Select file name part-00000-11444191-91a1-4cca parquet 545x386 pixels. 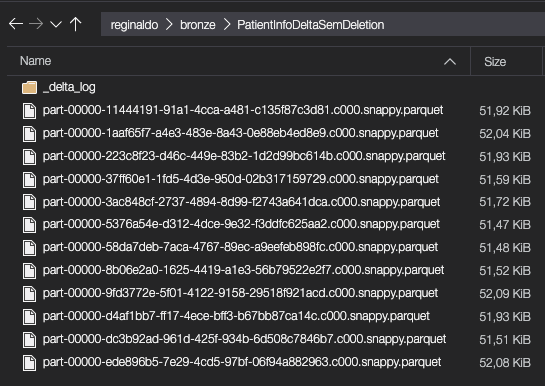click(x=243, y=110)
